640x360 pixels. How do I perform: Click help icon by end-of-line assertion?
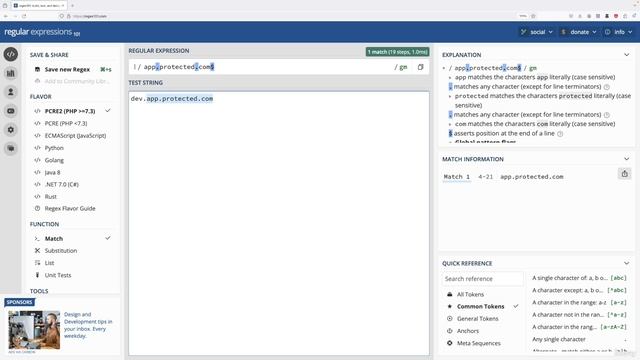pos(560,133)
